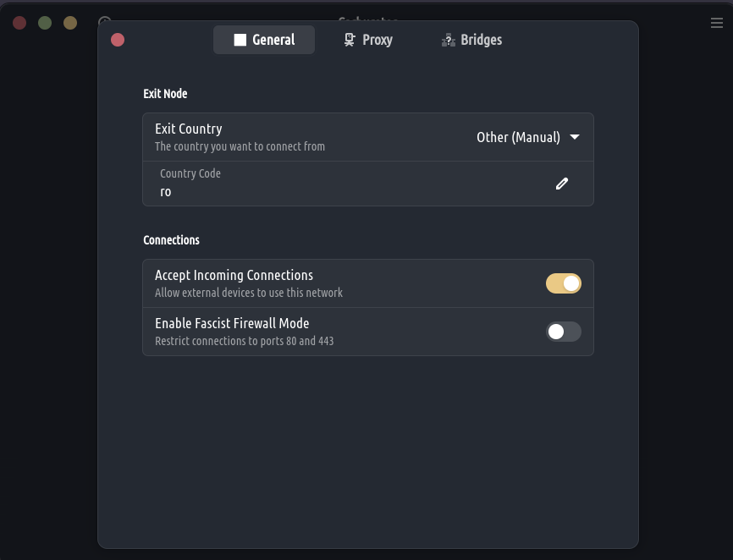Click the white square icon beside General
The image size is (733, 560).
click(x=240, y=40)
